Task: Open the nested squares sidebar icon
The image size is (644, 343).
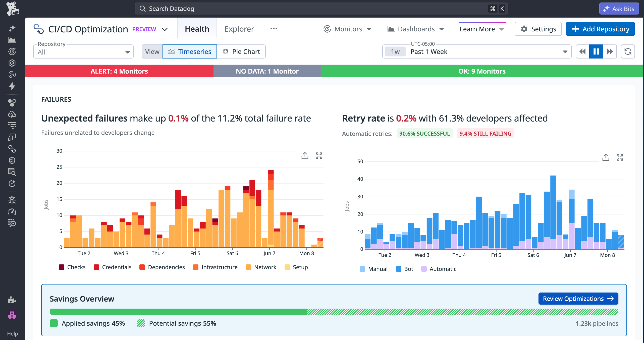Action: pos(12,137)
